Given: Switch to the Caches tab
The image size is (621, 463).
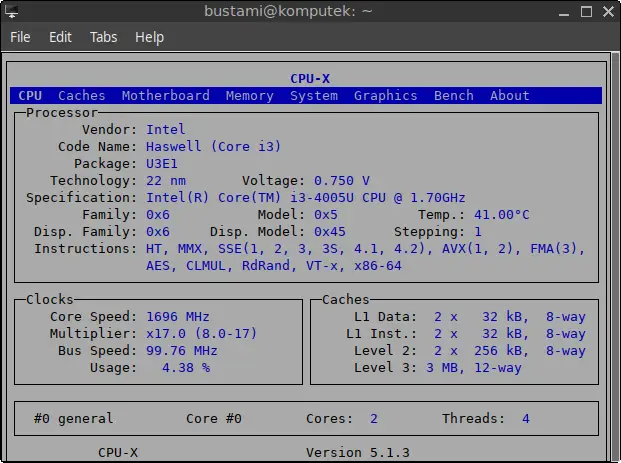Looking at the screenshot, I should 82,95.
